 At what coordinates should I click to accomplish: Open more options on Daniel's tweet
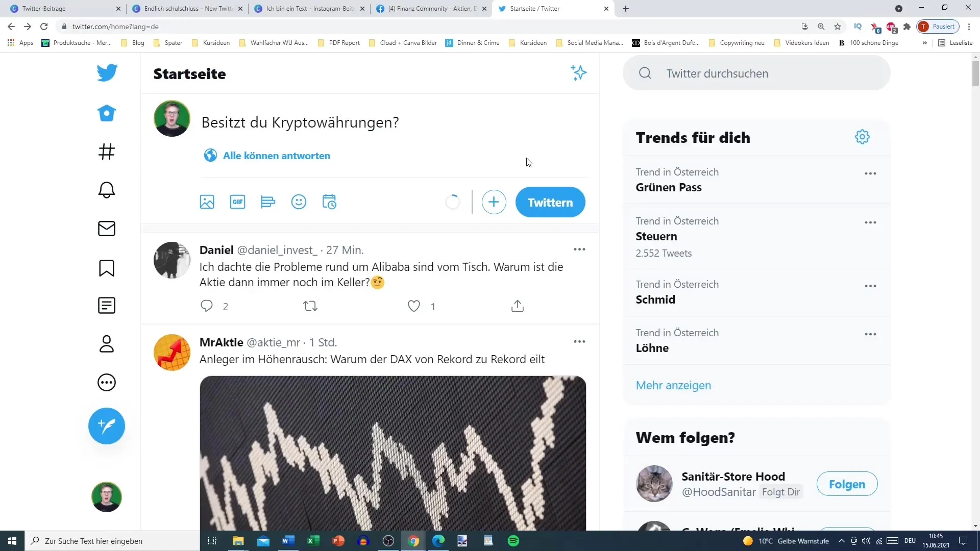point(579,249)
